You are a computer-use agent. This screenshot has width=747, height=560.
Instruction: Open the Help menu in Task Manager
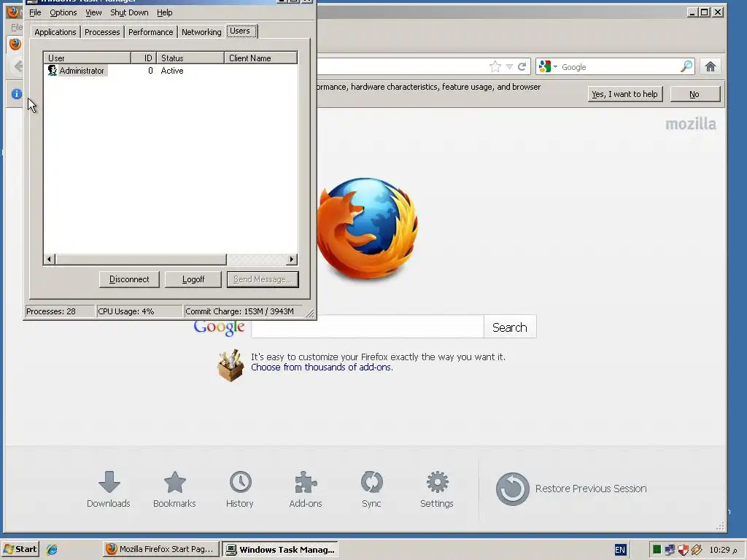click(x=164, y=12)
